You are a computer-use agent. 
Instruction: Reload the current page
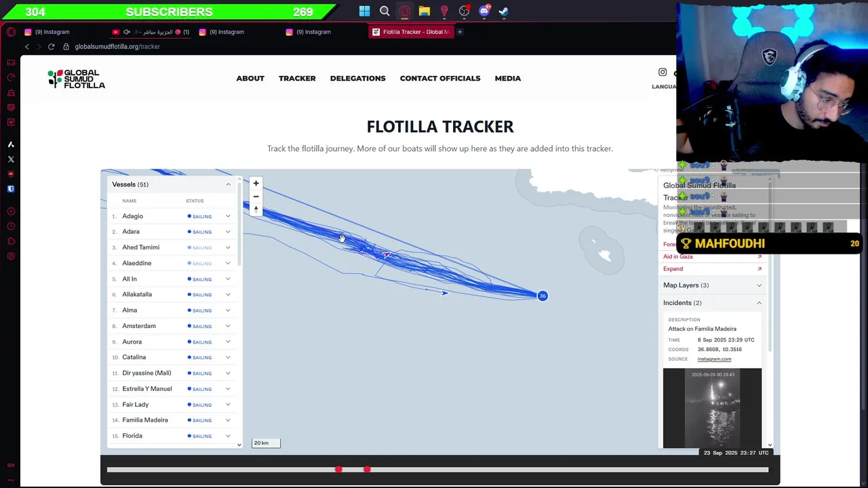[x=51, y=47]
